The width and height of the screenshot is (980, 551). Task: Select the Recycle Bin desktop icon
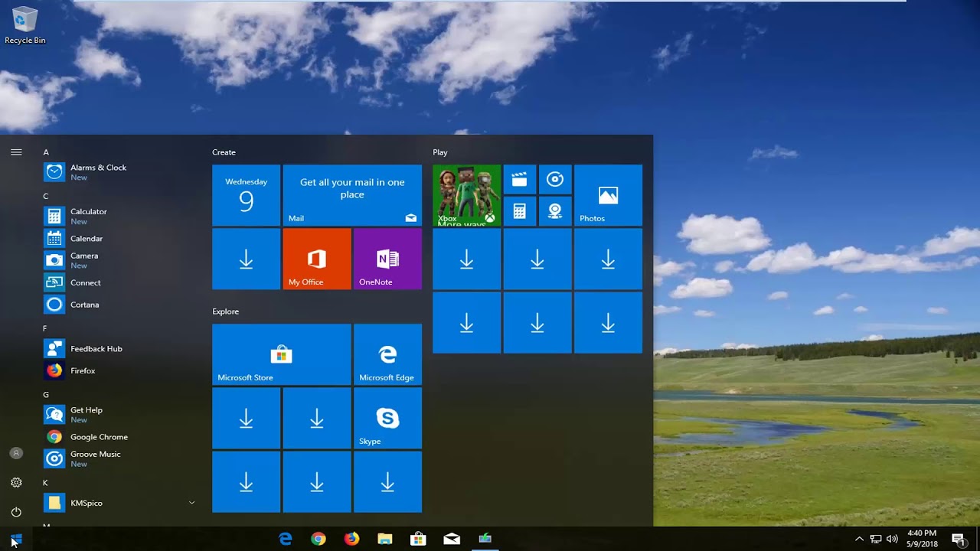point(24,25)
